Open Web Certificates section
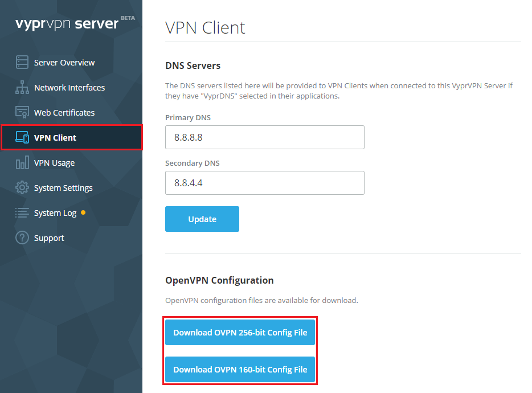This screenshot has width=532, height=393. tap(64, 113)
